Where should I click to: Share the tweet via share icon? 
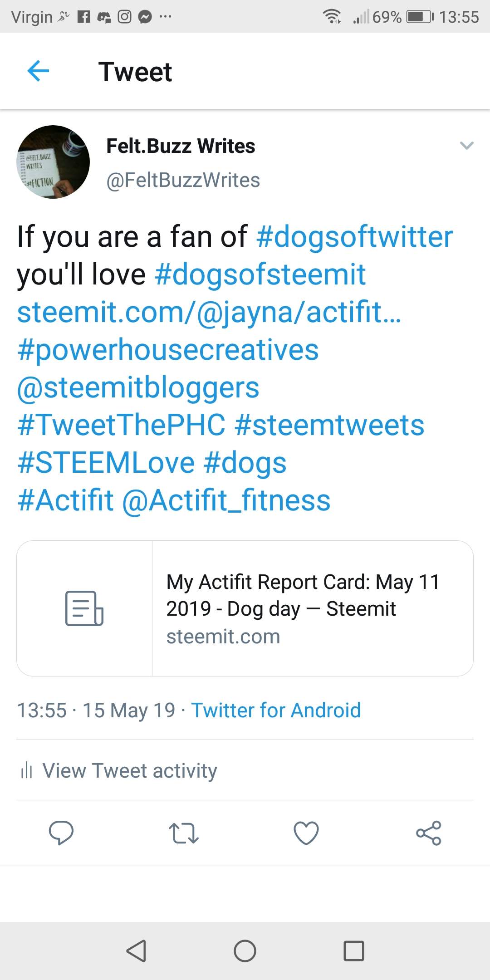(x=429, y=833)
